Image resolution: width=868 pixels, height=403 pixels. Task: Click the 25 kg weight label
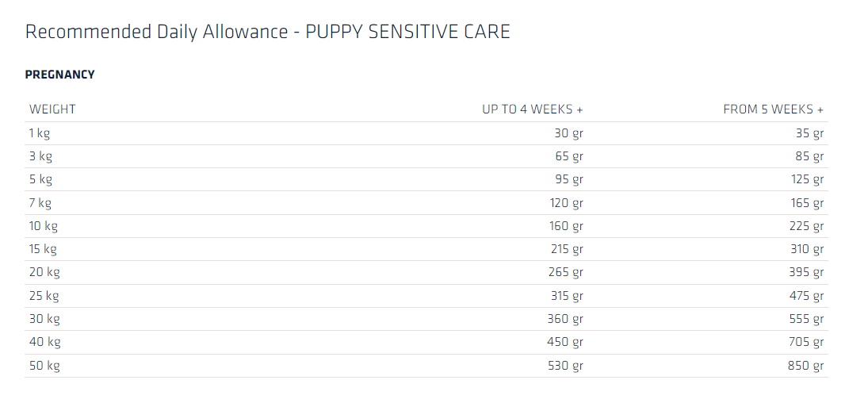click(x=44, y=296)
